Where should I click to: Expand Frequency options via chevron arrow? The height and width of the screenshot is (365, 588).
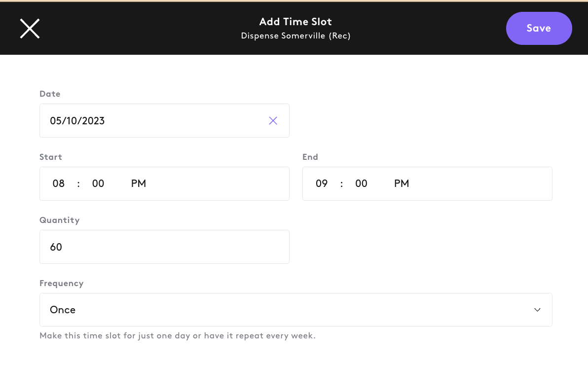point(537,310)
